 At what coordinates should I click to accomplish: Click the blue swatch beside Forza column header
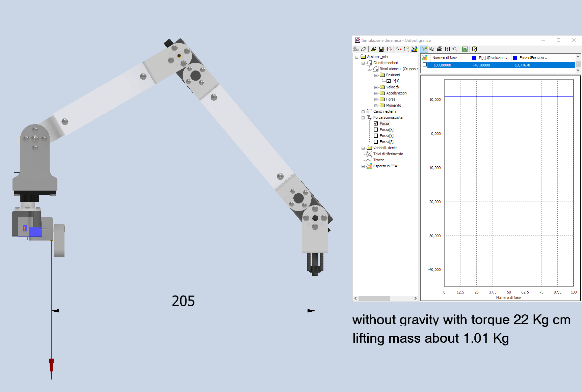[515, 58]
